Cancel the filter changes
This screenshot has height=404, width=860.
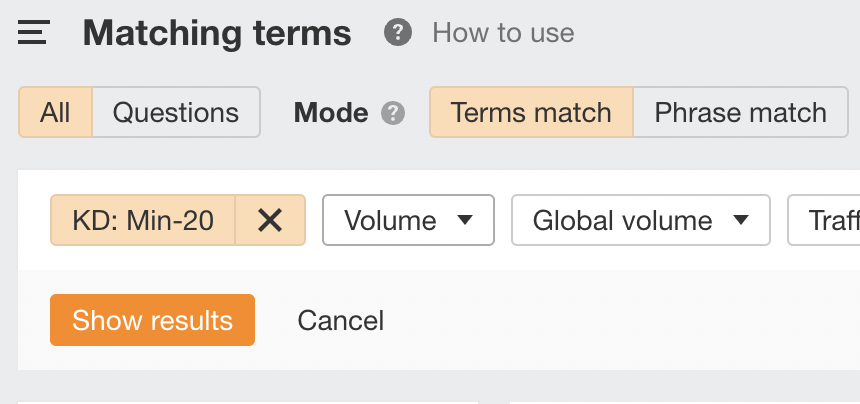(341, 320)
